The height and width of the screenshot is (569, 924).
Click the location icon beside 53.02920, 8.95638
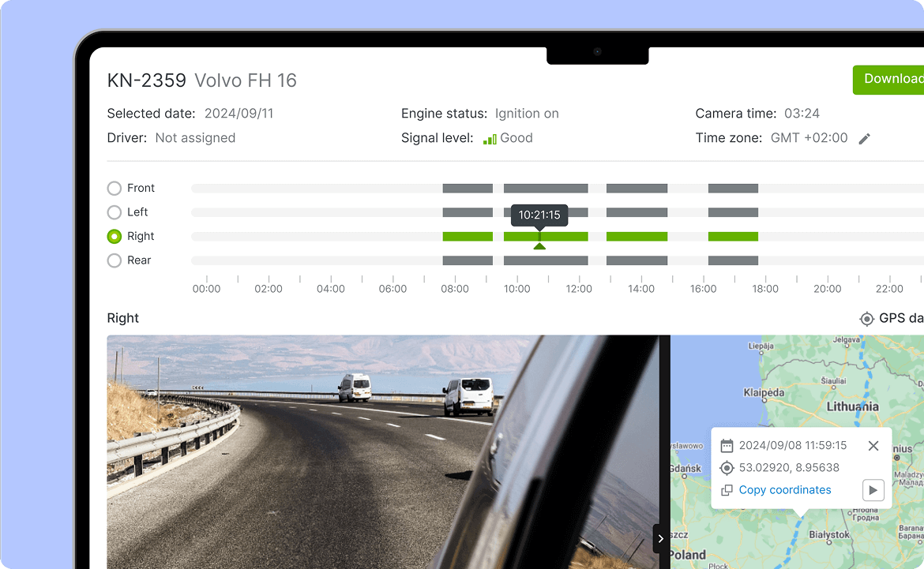click(727, 468)
